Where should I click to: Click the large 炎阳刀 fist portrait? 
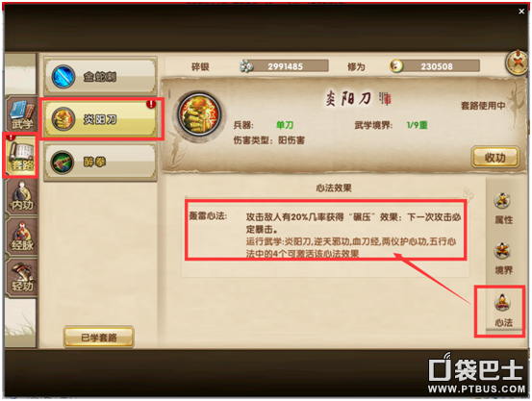[x=199, y=114]
